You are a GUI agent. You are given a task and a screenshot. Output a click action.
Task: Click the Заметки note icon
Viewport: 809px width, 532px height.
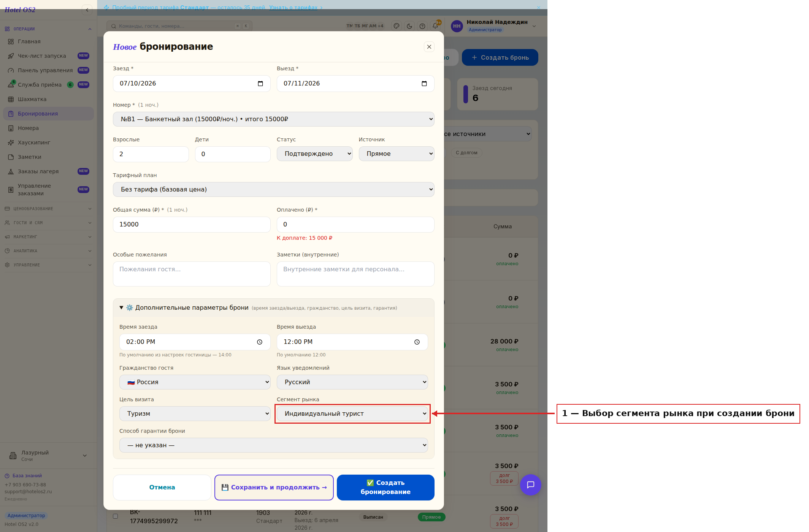[11, 157]
